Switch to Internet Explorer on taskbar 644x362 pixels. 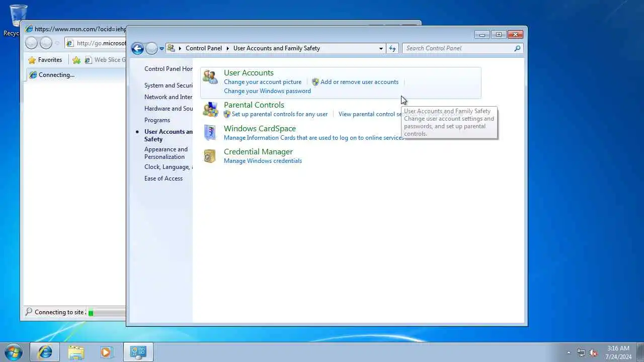(x=45, y=352)
